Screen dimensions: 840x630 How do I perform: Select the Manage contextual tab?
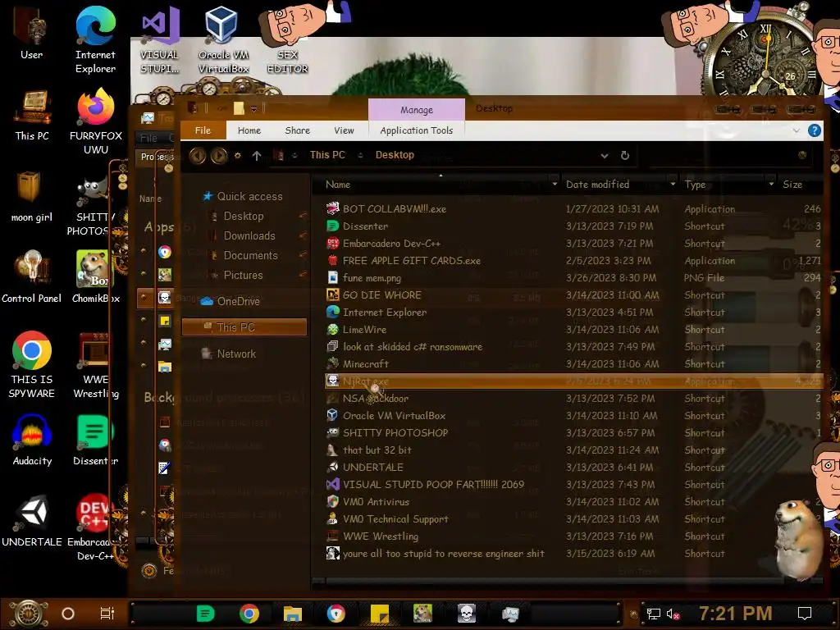click(416, 110)
